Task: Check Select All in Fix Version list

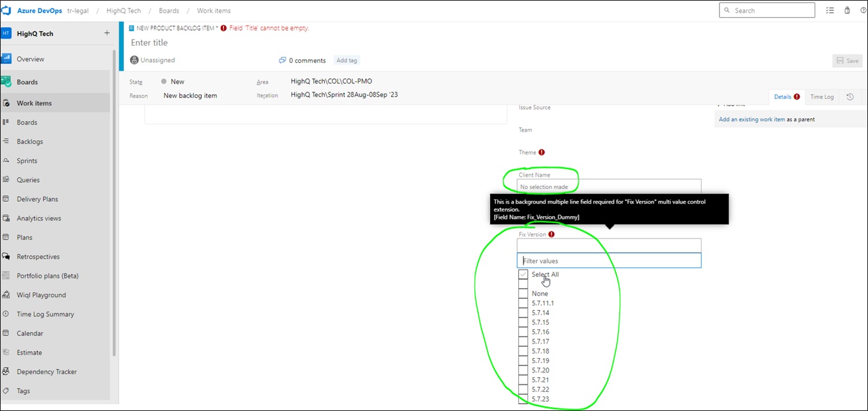Action: tap(522, 274)
